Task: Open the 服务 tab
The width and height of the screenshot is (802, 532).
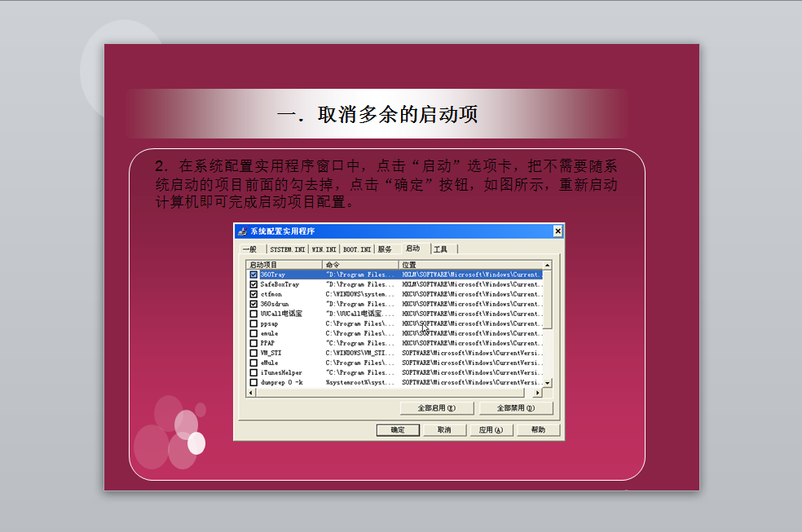Action: click(x=386, y=249)
